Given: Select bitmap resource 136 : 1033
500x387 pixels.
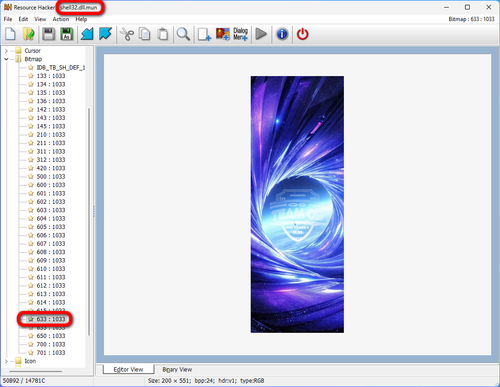Looking at the screenshot, I should (x=51, y=101).
